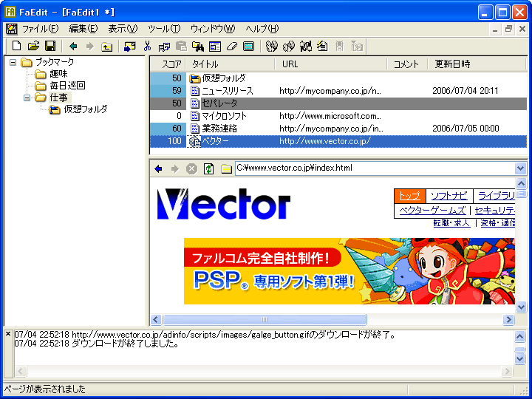Open the 表示(V) menu
532x399 pixels.
click(123, 29)
